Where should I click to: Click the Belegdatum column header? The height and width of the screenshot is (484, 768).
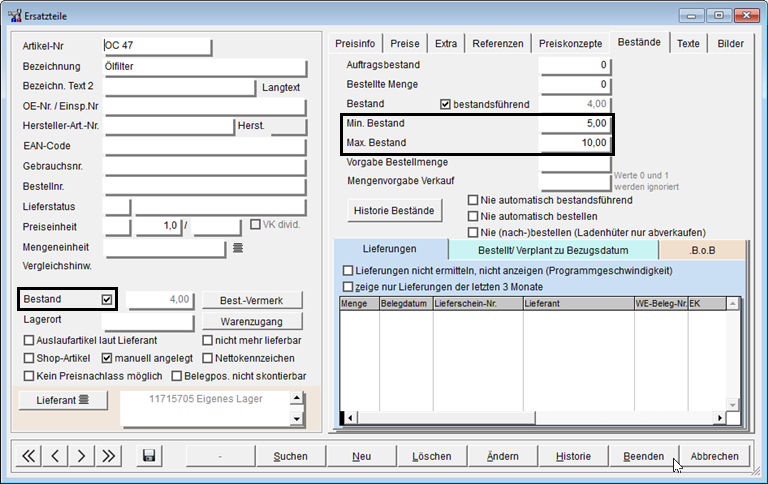click(x=406, y=304)
